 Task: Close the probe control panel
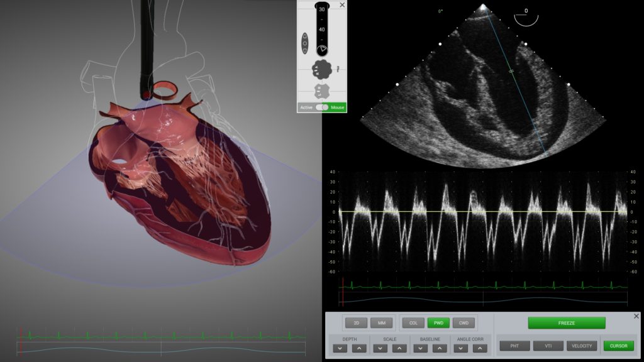[342, 5]
